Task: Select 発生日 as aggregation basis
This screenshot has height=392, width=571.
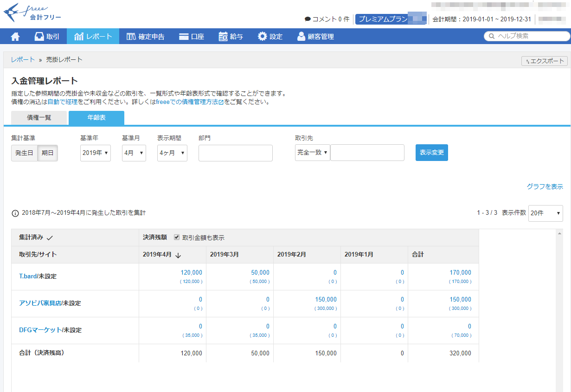Action: click(x=24, y=153)
